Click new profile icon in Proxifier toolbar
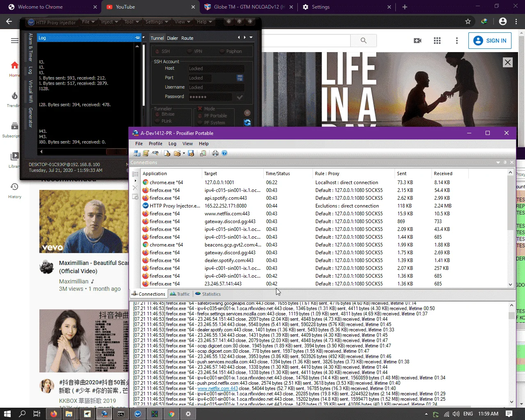Viewport: 525px width, 420px height. (x=167, y=153)
